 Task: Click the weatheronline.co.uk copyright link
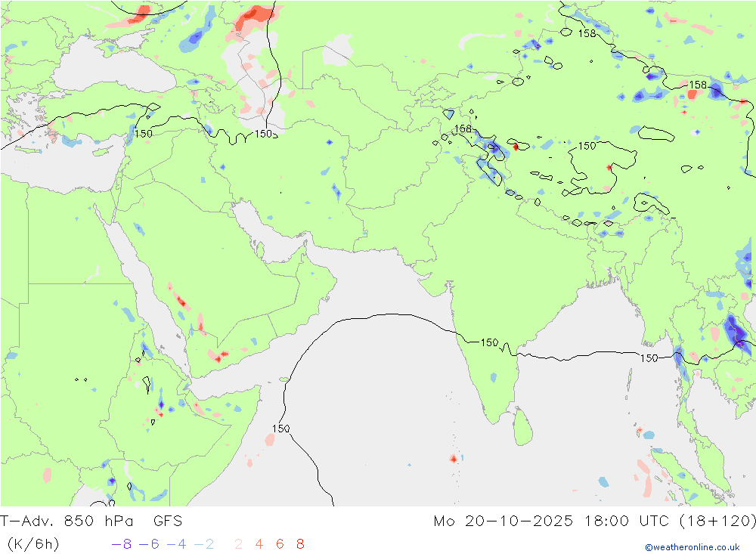click(x=692, y=547)
